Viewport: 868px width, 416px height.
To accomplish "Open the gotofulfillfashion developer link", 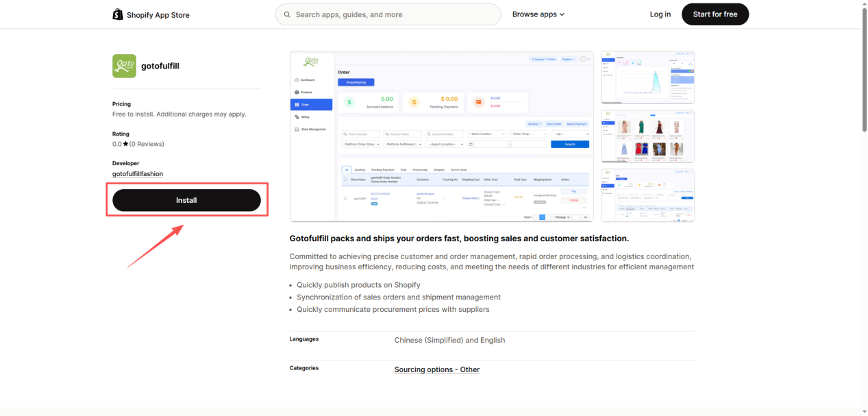I will 138,174.
